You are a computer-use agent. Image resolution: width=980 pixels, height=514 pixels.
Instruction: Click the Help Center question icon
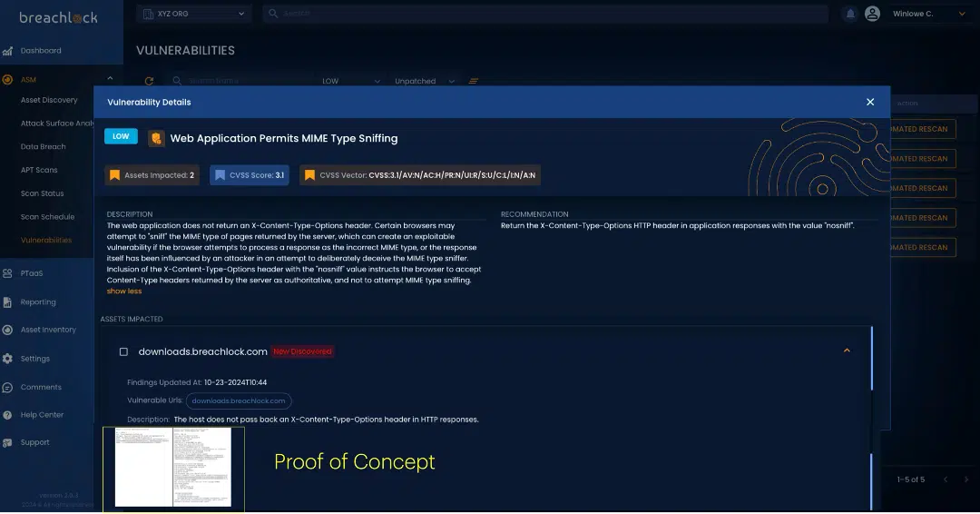7,415
